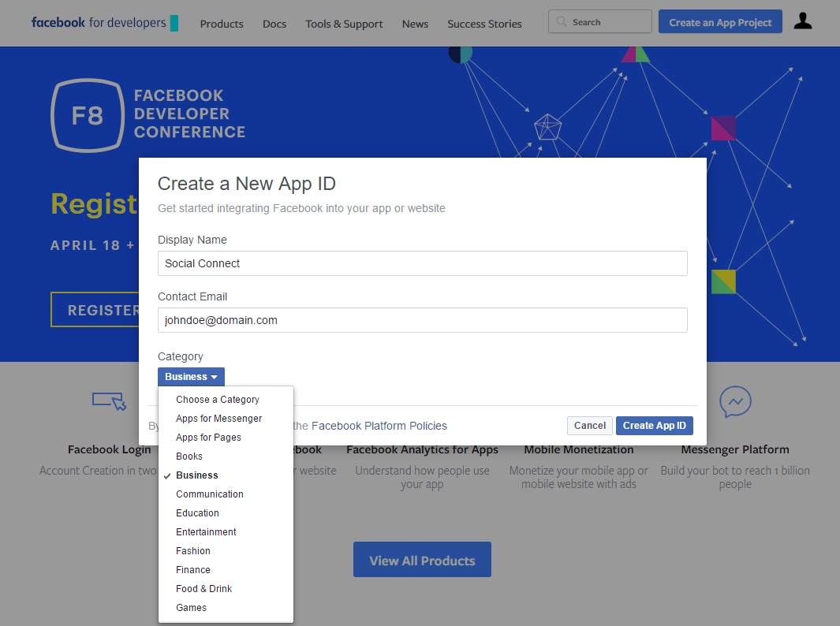Select Food & Drink category

[x=226, y=588]
